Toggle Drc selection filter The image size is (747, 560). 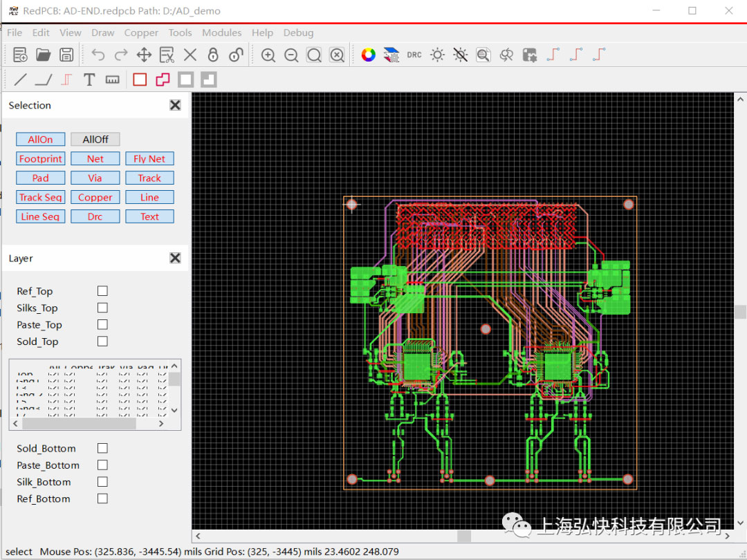95,216
